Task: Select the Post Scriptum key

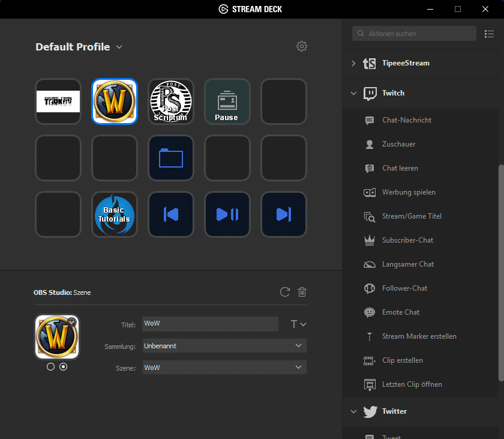Action: [x=171, y=101]
